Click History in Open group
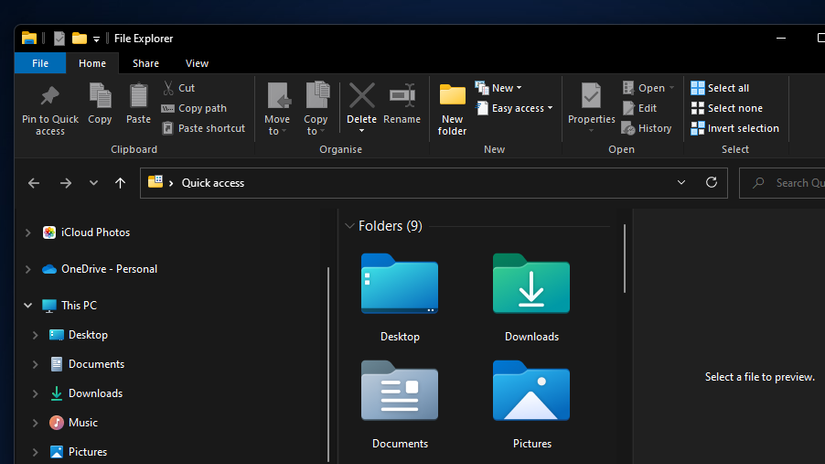Screen dimensions: 825x464 pos(647,128)
